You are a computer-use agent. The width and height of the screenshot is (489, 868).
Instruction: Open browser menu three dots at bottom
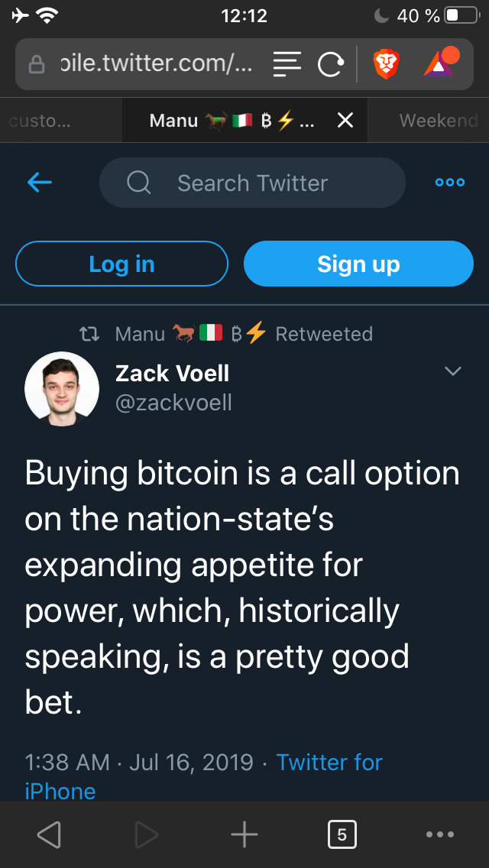click(x=440, y=834)
